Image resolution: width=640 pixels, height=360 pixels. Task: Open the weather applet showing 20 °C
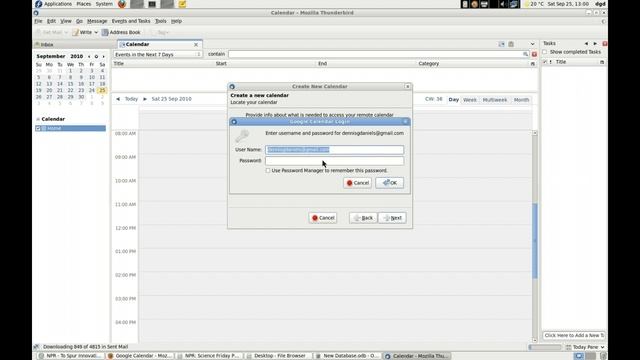[534, 4]
